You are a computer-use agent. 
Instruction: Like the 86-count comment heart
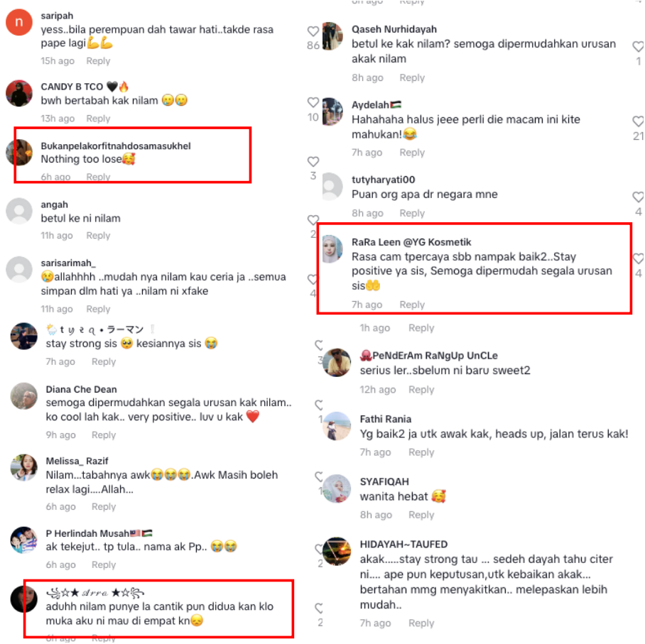[x=313, y=31]
